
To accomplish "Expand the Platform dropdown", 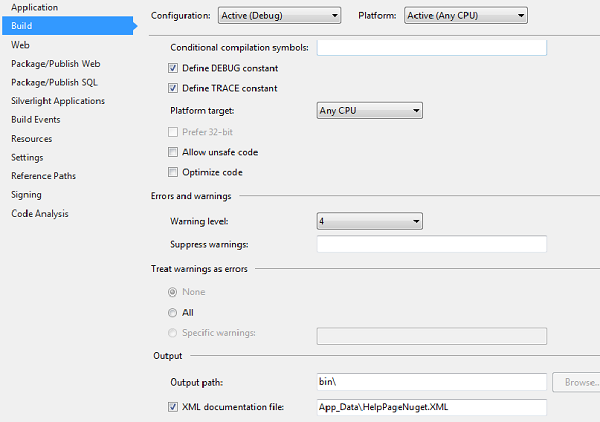I will (466, 16).
